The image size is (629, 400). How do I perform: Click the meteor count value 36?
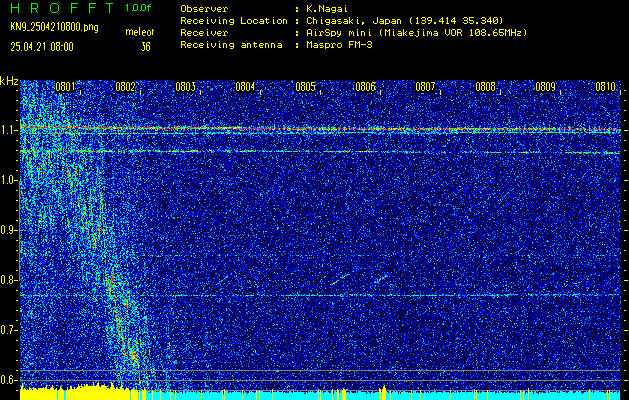[x=145, y=47]
